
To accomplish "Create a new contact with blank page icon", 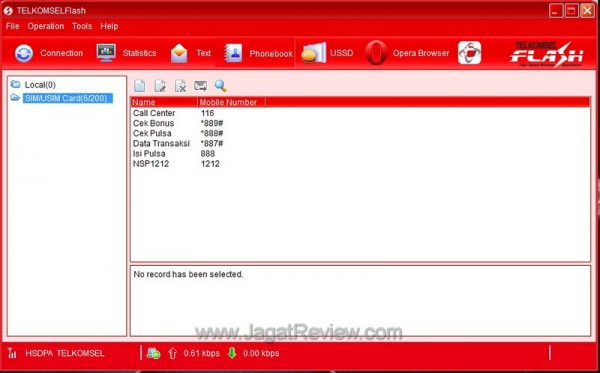I will click(x=140, y=86).
